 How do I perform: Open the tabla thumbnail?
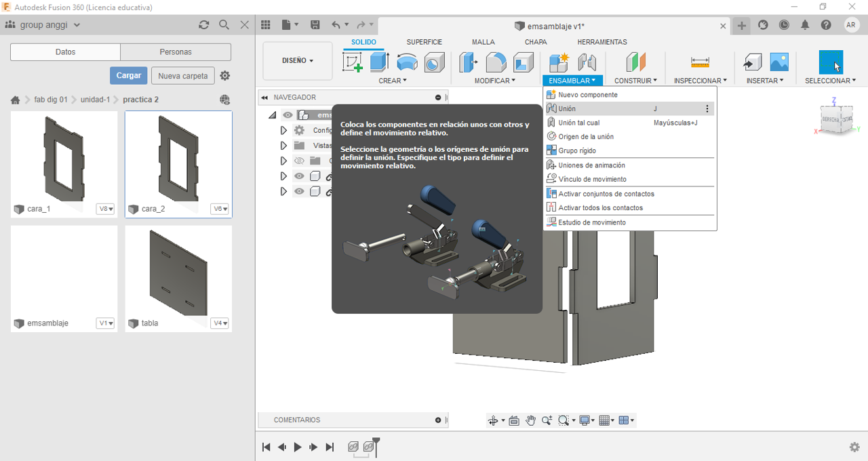(178, 272)
